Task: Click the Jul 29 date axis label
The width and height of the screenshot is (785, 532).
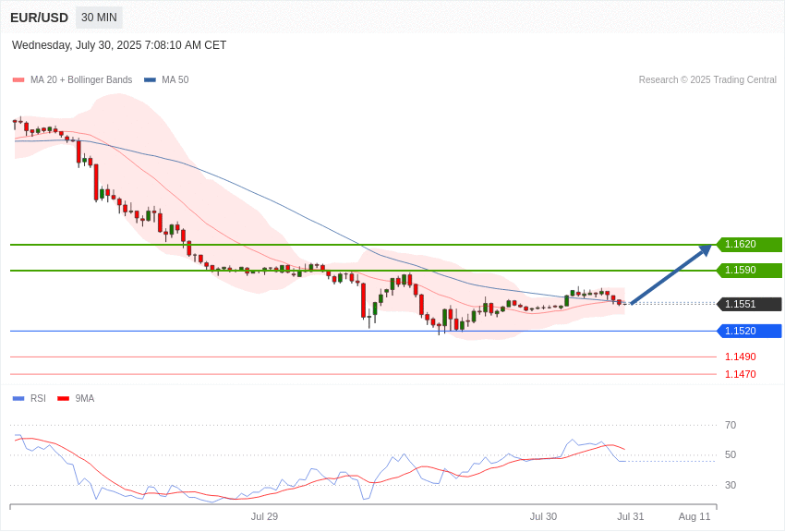Action: [x=264, y=516]
